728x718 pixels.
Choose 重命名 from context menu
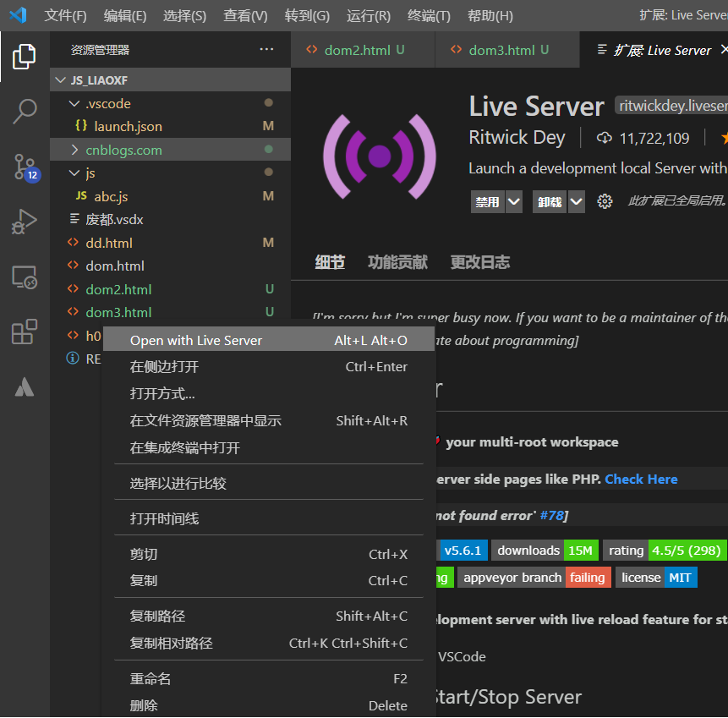tap(269, 679)
